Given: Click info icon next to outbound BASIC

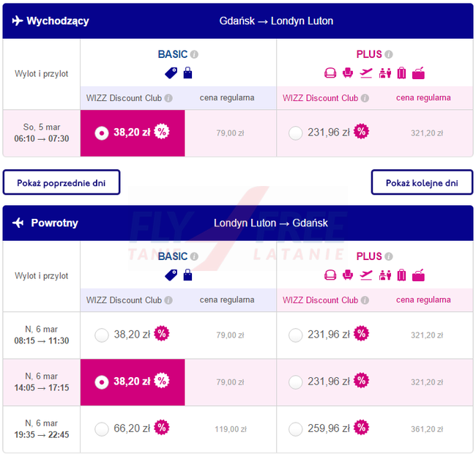Looking at the screenshot, I should click(x=195, y=54).
